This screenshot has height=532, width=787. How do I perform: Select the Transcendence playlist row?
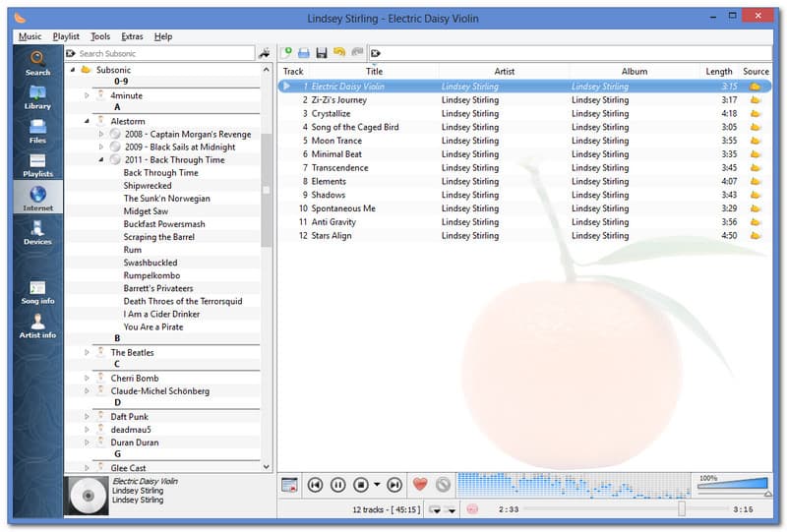click(524, 167)
